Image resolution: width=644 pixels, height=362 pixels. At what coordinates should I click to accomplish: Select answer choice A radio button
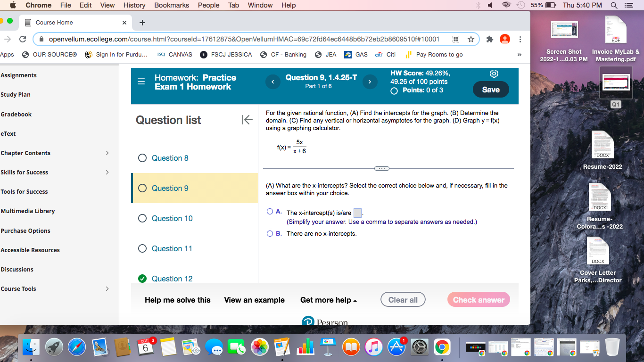[270, 212]
